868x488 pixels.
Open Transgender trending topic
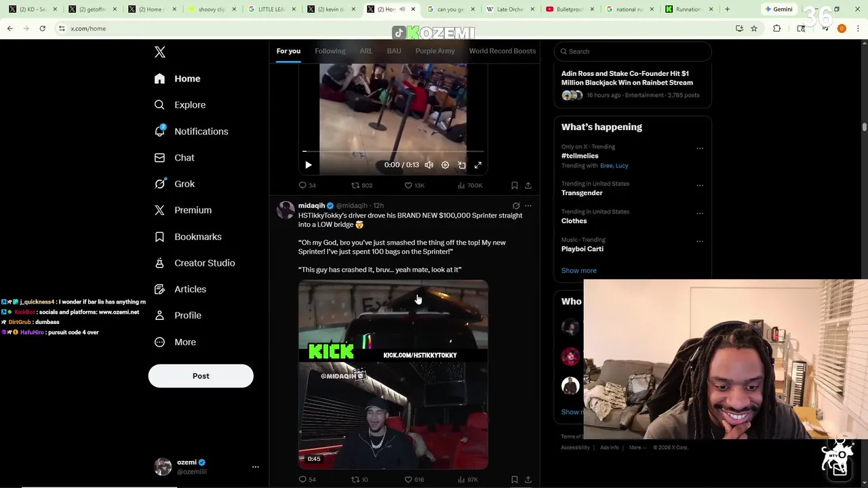[x=582, y=192]
